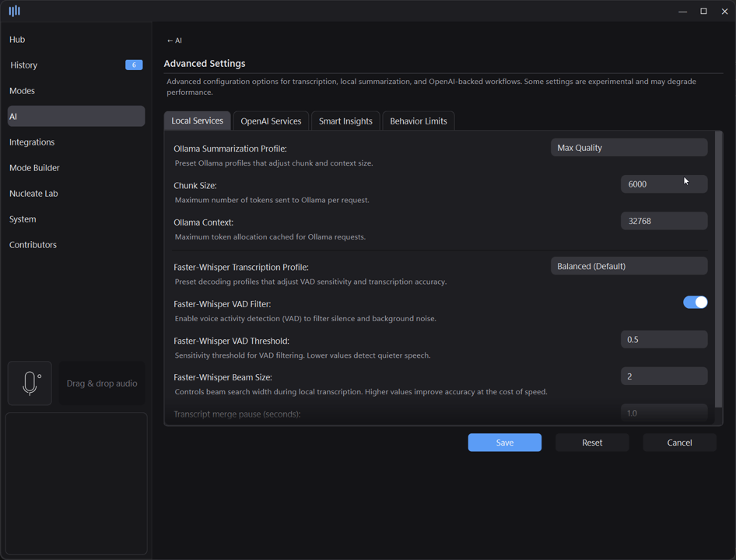This screenshot has width=736, height=560.
Task: Go back via the AI back arrow
Action: [174, 40]
